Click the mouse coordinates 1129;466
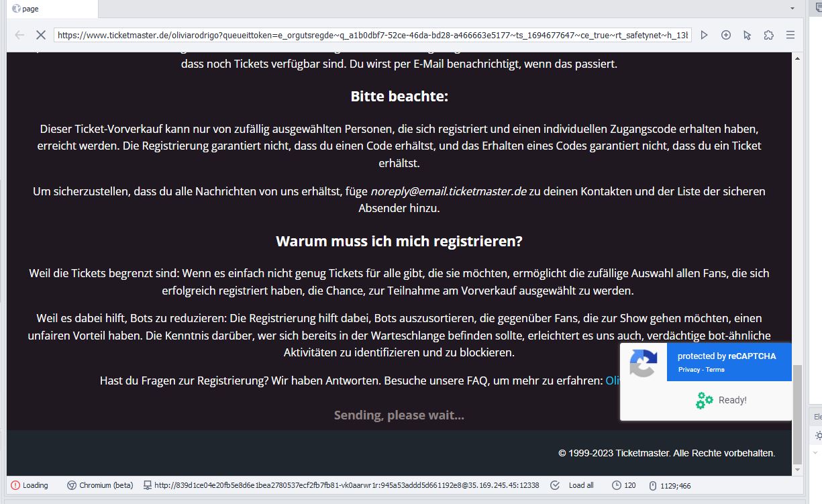The width and height of the screenshot is (822, 504). pyautogui.click(x=670, y=485)
